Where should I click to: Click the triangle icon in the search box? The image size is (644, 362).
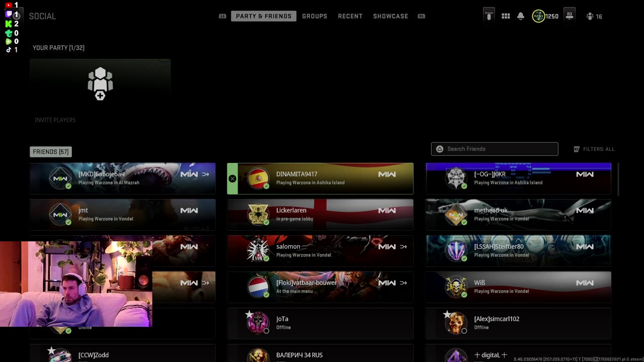(x=440, y=149)
